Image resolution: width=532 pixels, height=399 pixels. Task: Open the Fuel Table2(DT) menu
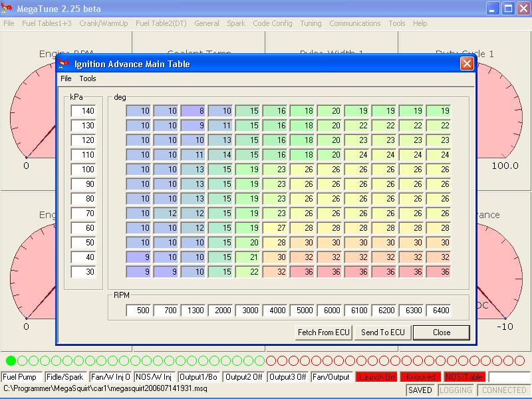tap(161, 23)
